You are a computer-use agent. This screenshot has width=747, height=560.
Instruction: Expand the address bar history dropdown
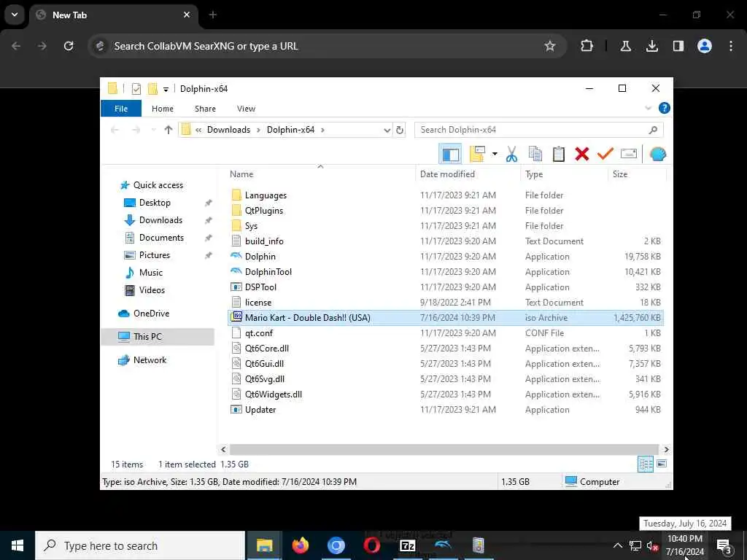(387, 130)
